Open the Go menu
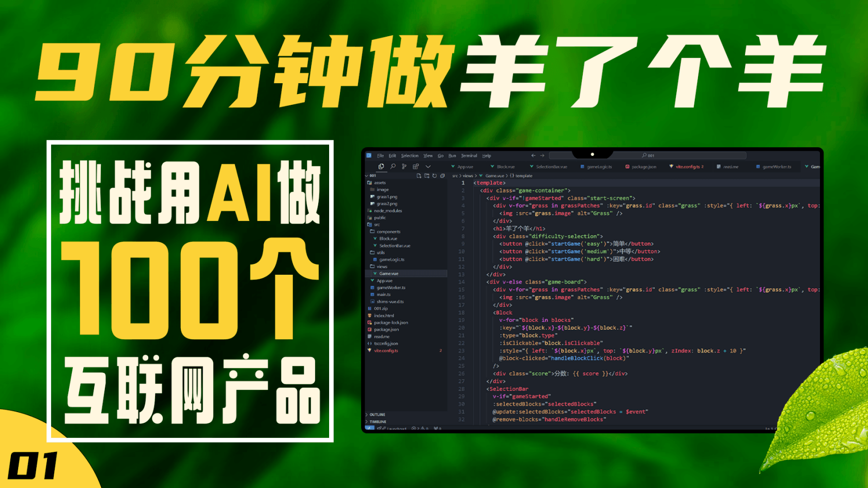Screen dimensions: 868x488 (x=441, y=155)
